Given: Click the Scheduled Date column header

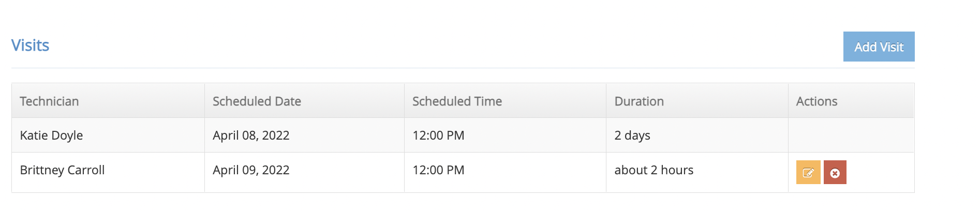Looking at the screenshot, I should (257, 101).
